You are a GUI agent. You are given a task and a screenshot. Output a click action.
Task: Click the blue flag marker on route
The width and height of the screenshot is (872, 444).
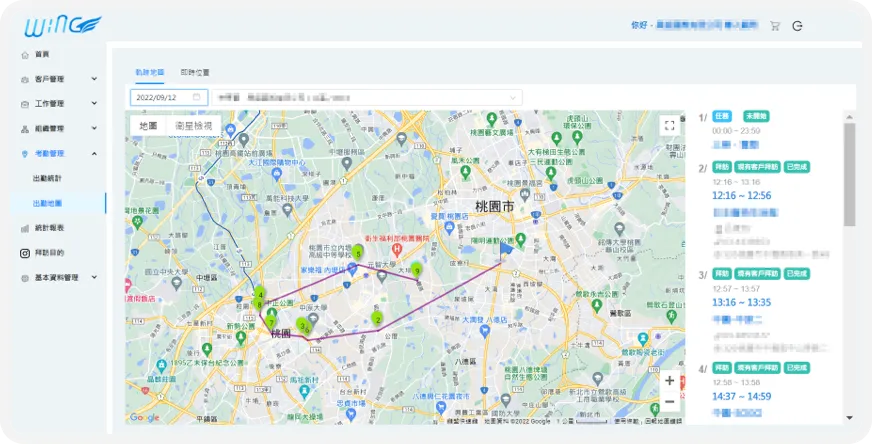[x=506, y=251]
